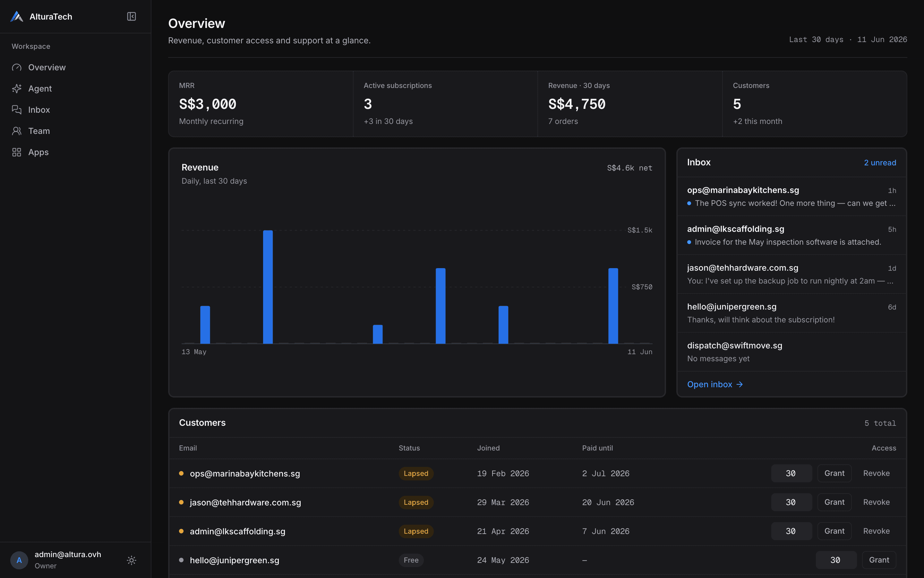Click the '2 Jul 2026' paid-until date
Image resolution: width=924 pixels, height=578 pixels.
point(605,473)
